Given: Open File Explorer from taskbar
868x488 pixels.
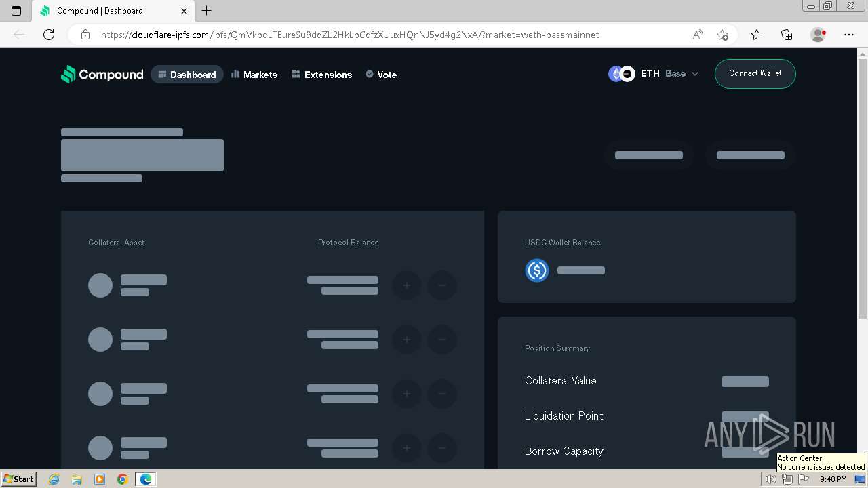Looking at the screenshot, I should pyautogui.click(x=77, y=479).
